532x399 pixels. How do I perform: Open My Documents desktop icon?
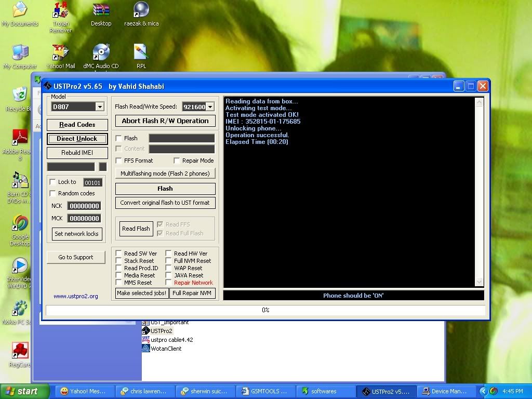[x=20, y=14]
